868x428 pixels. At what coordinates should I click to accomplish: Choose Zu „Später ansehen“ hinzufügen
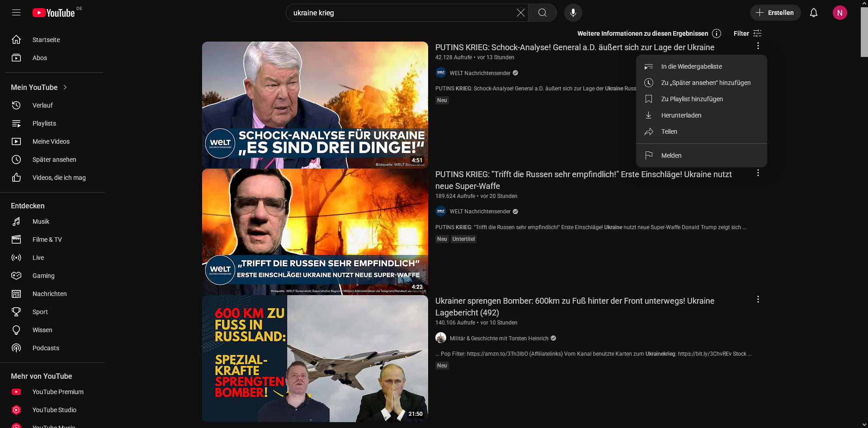point(701,83)
